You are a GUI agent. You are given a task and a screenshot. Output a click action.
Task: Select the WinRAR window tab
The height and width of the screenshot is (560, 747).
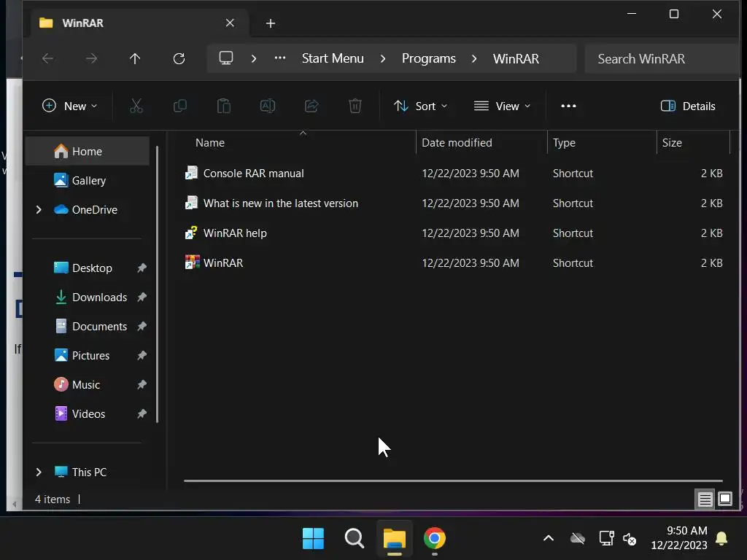(139, 23)
